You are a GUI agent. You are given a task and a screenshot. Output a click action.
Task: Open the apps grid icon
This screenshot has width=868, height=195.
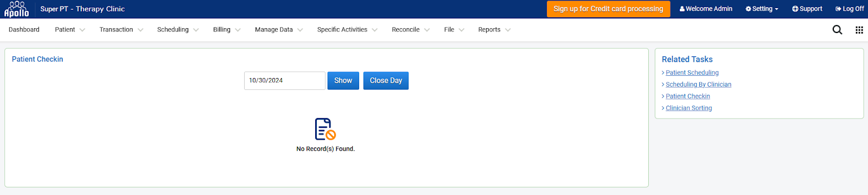(859, 30)
